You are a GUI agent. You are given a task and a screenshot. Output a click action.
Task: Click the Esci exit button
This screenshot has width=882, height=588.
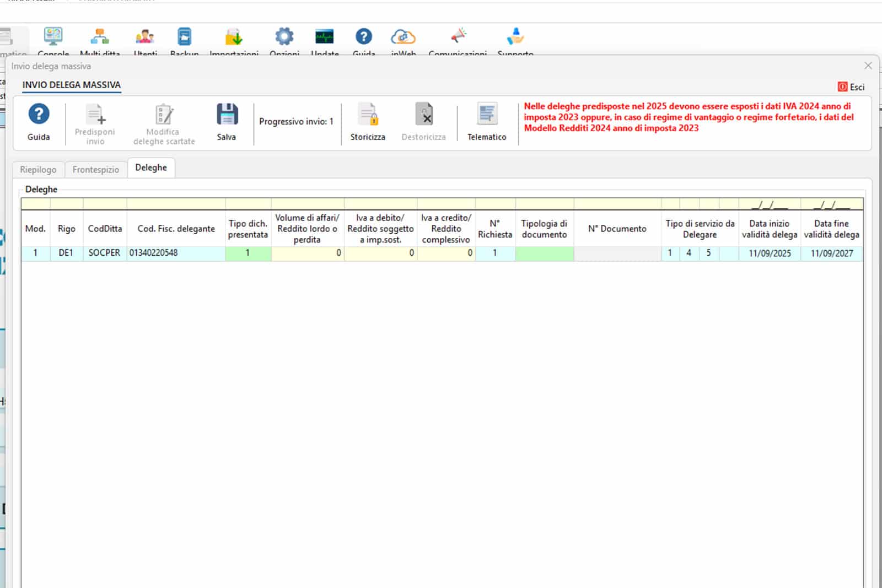pos(852,87)
